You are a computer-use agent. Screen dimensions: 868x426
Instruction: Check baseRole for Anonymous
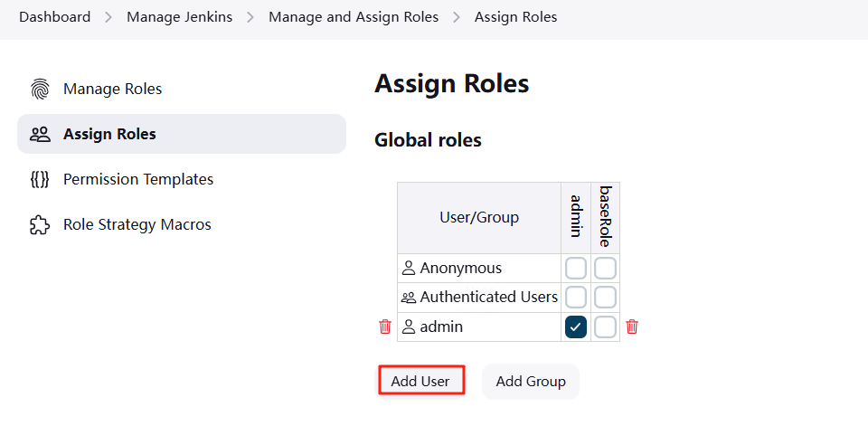pos(605,269)
